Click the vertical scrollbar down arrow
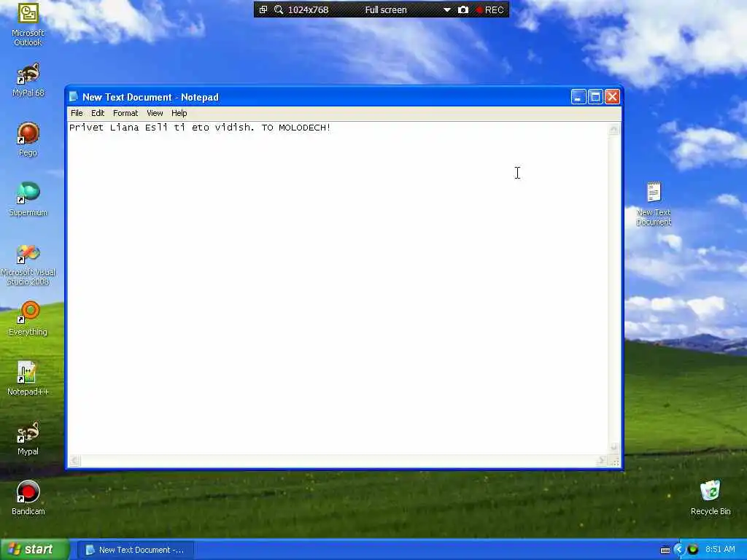 click(614, 447)
